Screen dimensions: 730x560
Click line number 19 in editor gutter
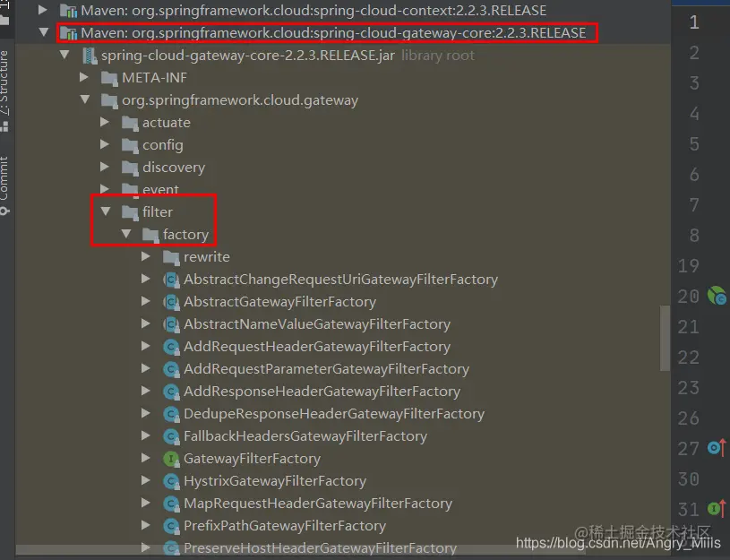click(688, 265)
